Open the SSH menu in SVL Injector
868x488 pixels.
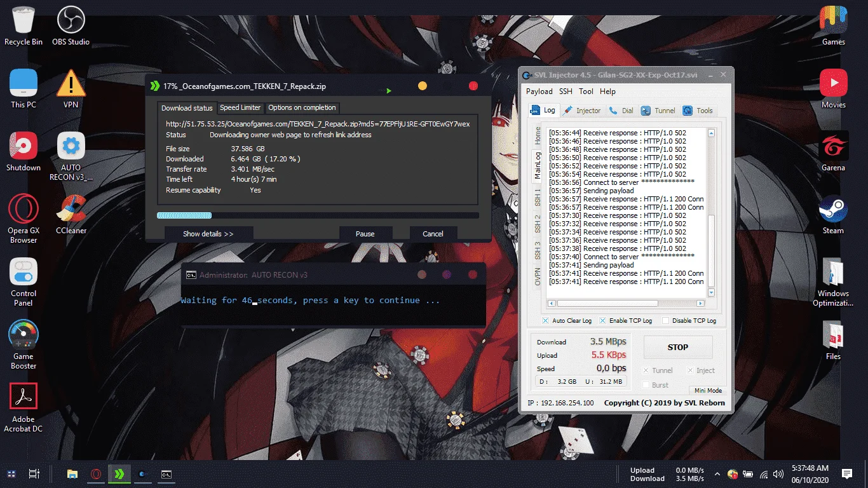tap(566, 91)
